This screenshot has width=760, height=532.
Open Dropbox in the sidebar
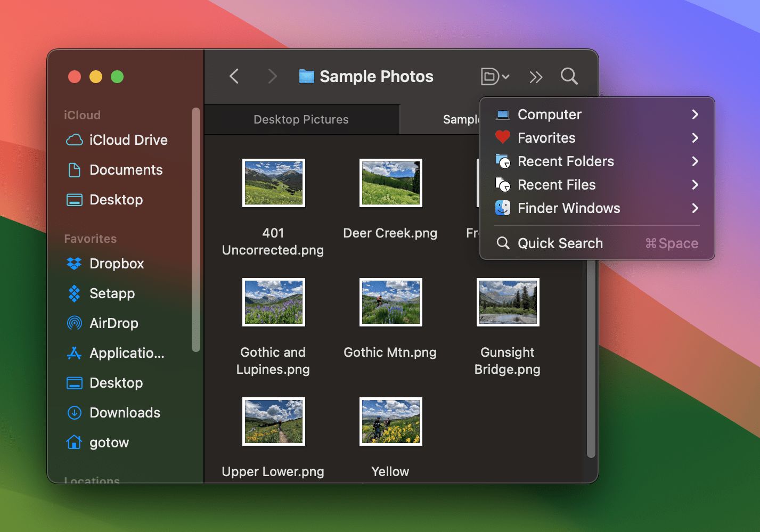[x=116, y=264]
